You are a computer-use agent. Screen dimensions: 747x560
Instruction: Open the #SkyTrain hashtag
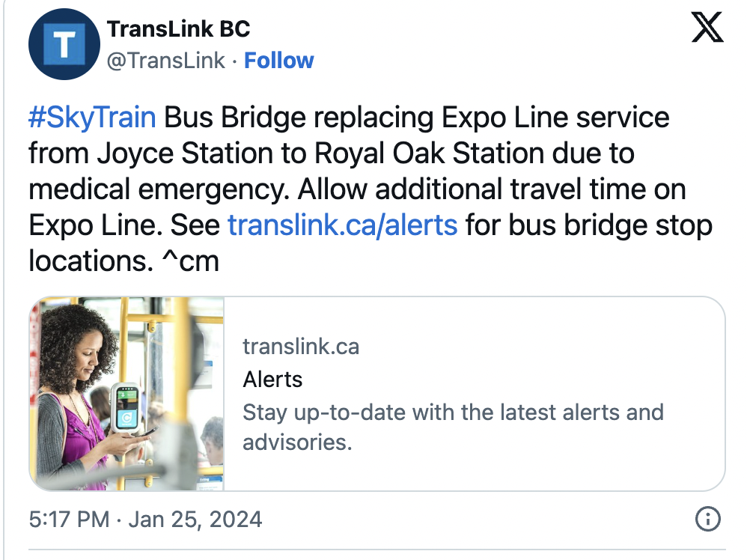tap(92, 118)
